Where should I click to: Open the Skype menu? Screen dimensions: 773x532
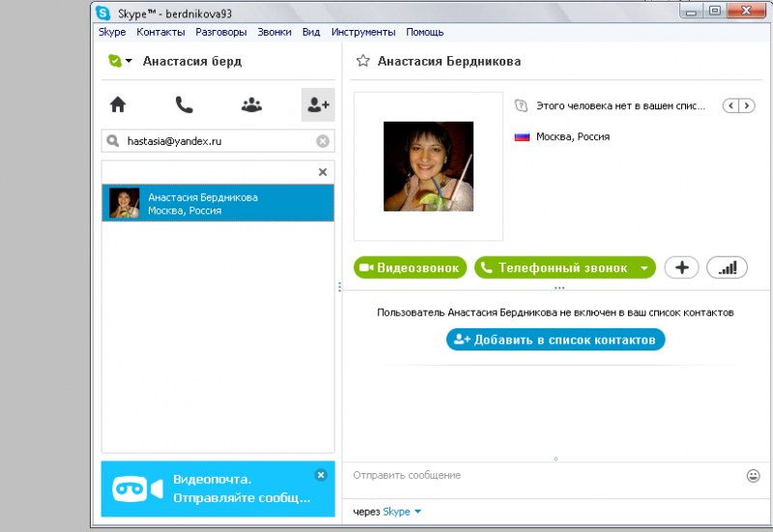coord(112,32)
